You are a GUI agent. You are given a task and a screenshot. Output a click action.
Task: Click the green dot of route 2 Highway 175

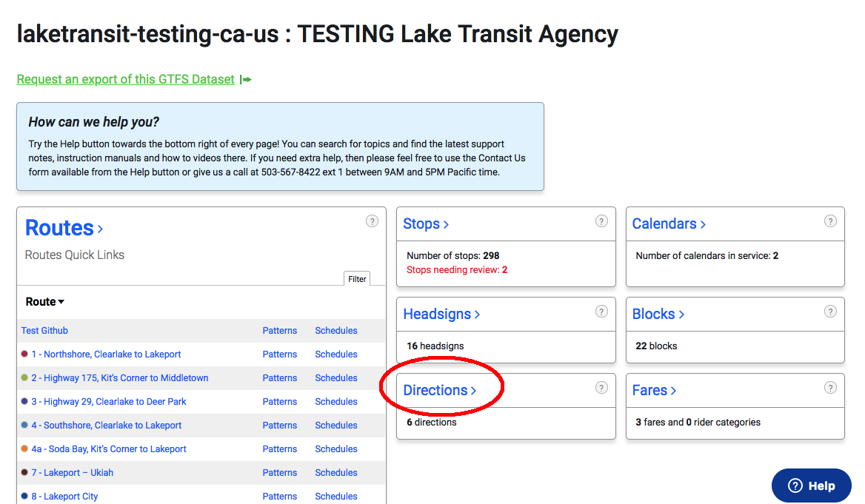point(24,377)
